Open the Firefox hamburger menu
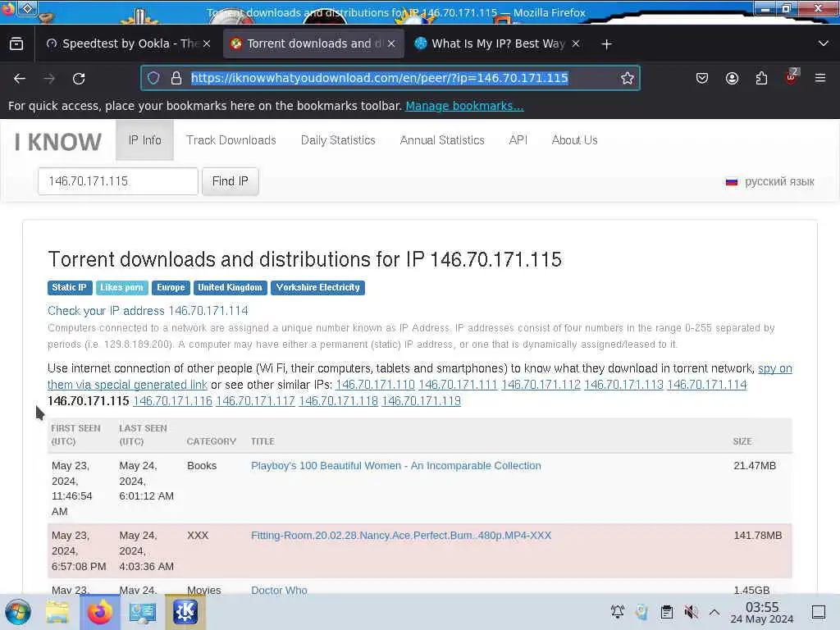This screenshot has width=840, height=630. [820, 78]
